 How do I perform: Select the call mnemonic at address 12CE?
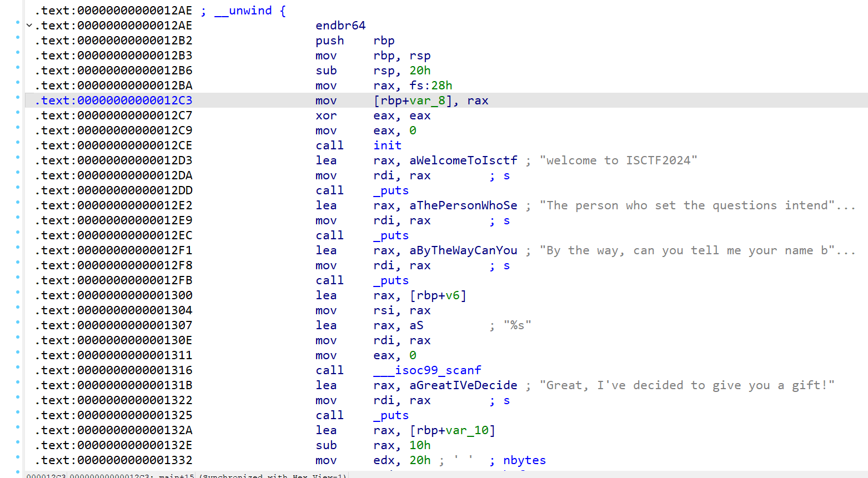[x=330, y=145]
